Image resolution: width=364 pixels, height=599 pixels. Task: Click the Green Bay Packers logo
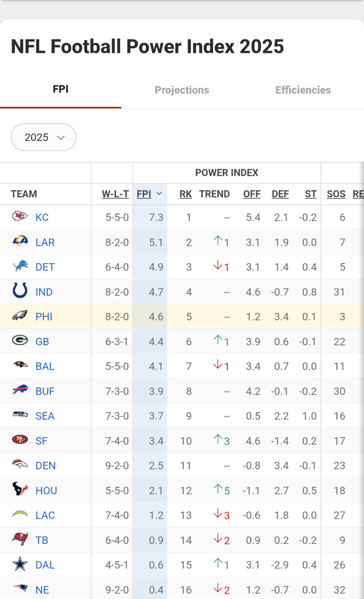coord(20,341)
